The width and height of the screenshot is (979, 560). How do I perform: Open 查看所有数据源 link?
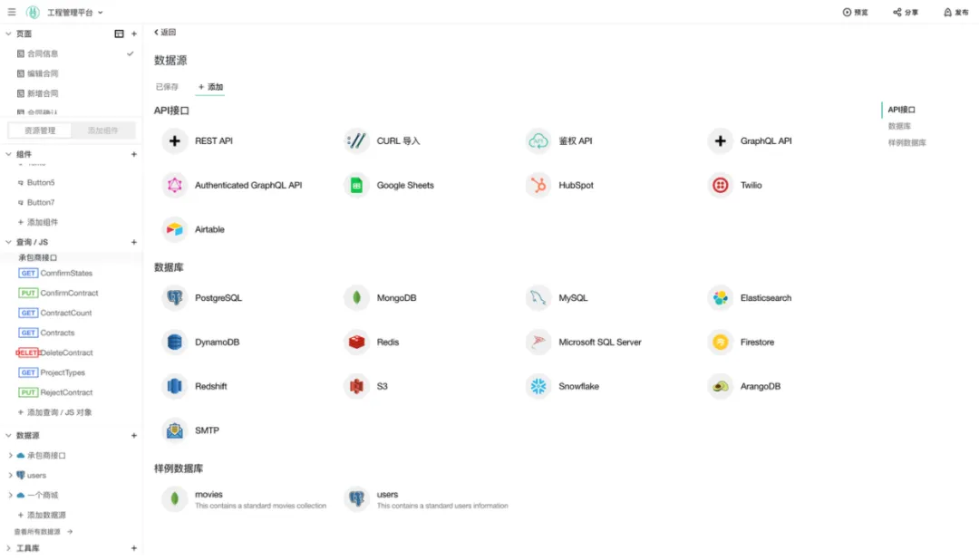44,532
